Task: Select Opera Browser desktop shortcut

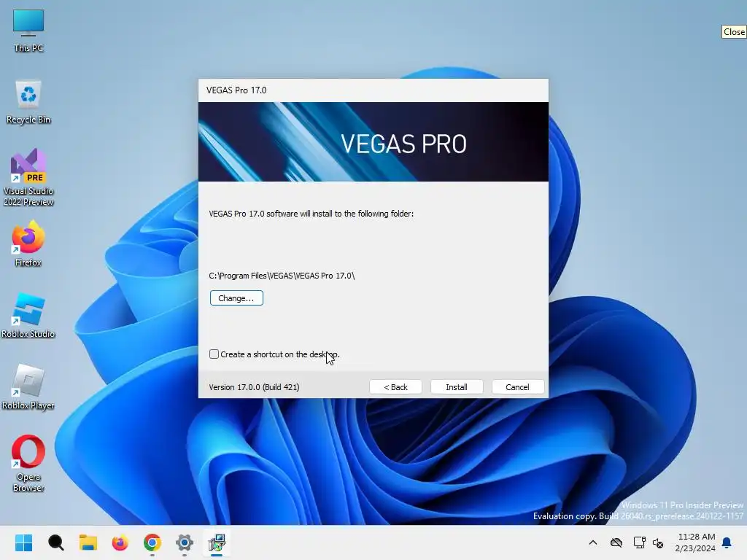Action: pos(28,463)
